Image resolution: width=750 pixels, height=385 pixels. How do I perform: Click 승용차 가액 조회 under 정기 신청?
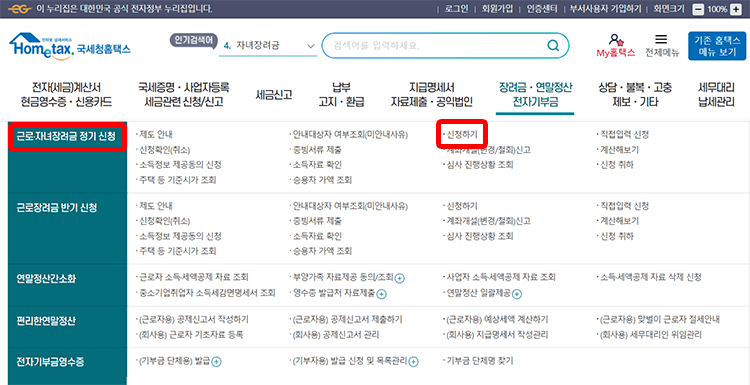321,180
